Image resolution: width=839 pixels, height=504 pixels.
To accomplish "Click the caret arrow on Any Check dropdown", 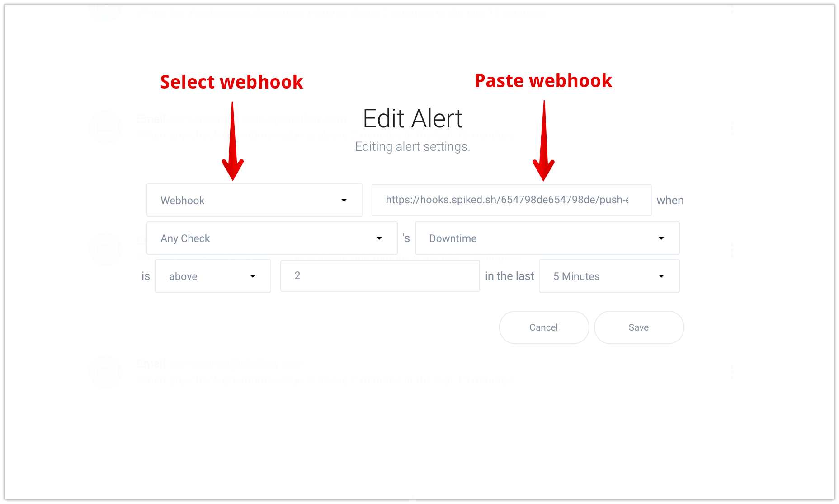I will [379, 238].
